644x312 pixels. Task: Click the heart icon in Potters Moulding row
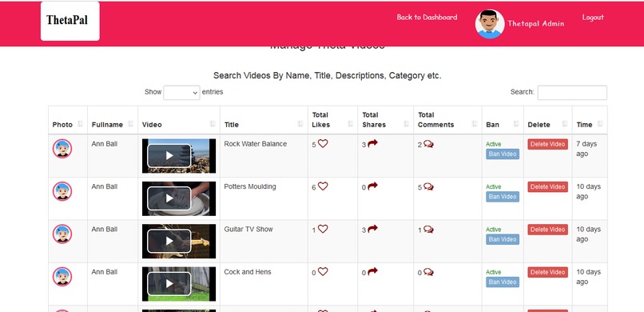coord(323,186)
